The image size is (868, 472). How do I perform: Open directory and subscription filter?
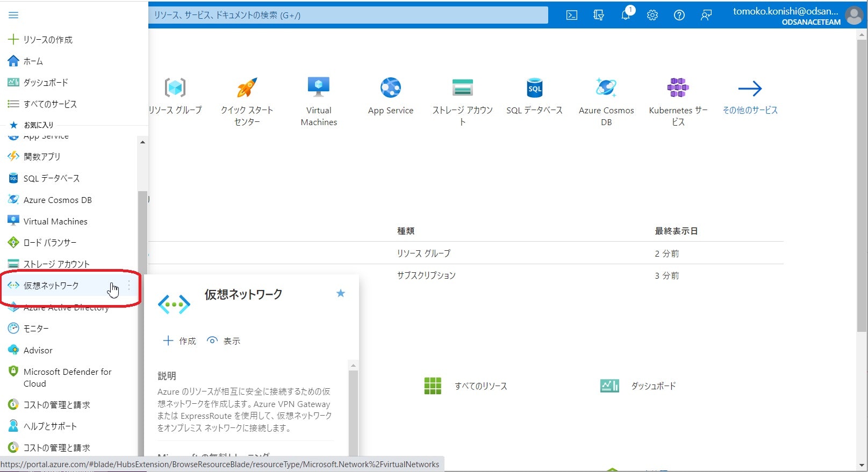599,15
